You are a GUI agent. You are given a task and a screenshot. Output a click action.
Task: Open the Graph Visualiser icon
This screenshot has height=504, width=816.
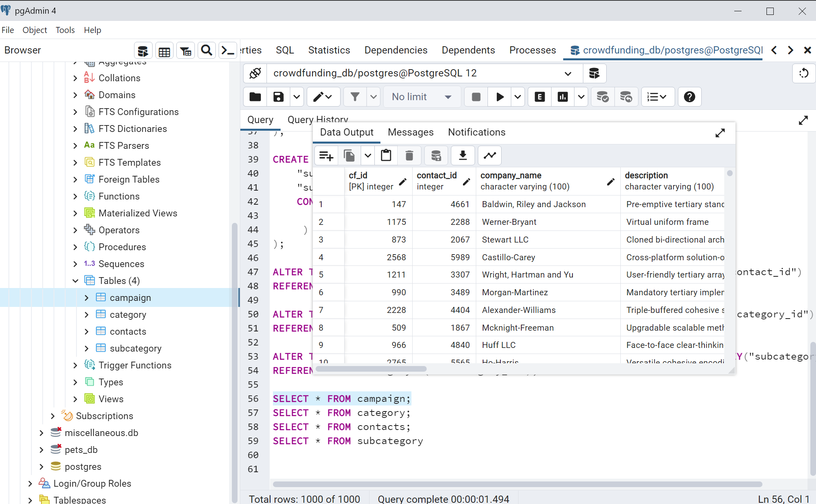pos(490,156)
